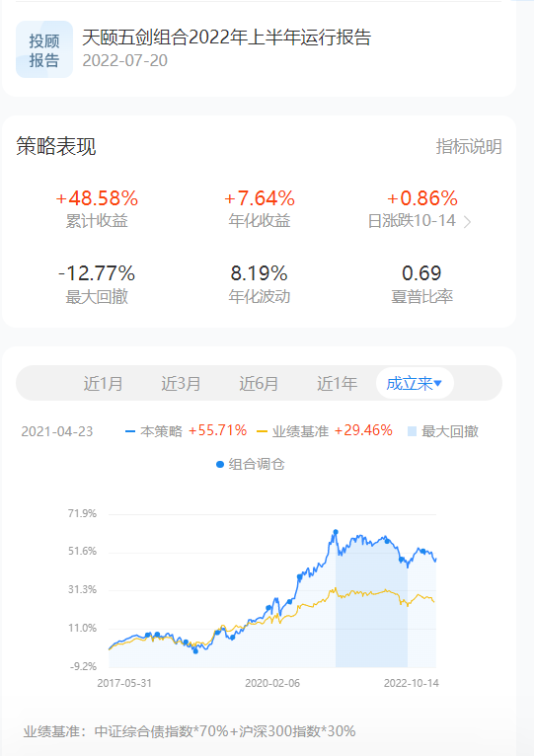The image size is (534, 756).
Task: Select the 近3月 period tab
Action: click(181, 384)
